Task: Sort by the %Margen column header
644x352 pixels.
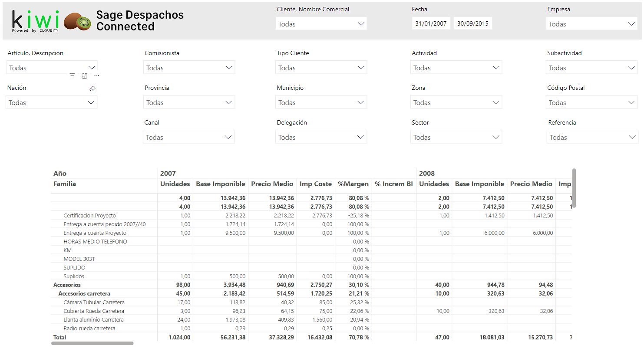Action: pos(353,184)
